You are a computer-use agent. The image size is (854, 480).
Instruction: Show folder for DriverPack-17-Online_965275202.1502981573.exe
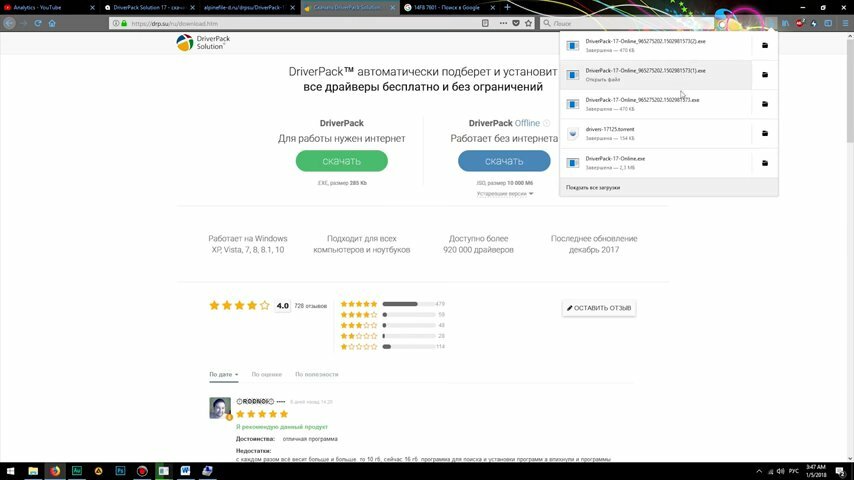765,104
